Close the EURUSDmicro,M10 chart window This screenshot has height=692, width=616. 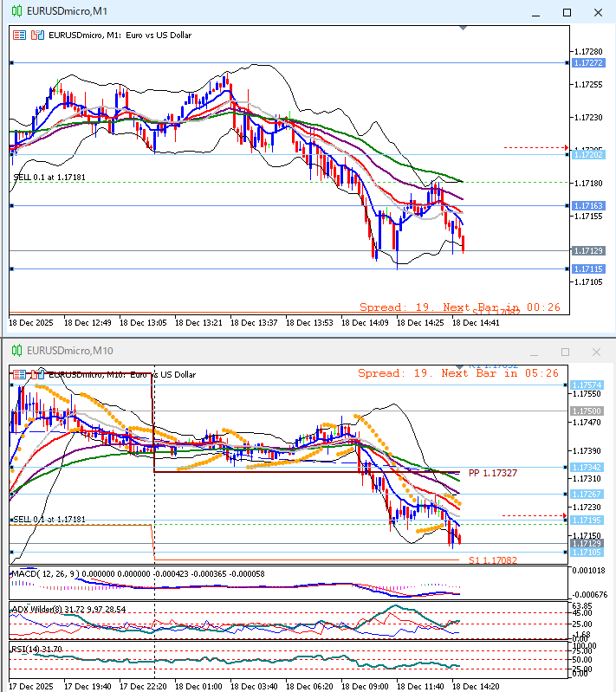click(596, 352)
